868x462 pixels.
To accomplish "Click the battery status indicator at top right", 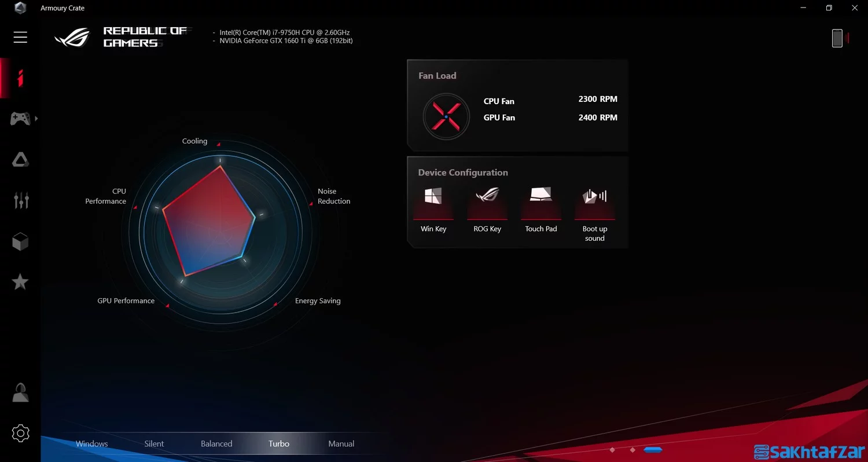I will coord(838,38).
